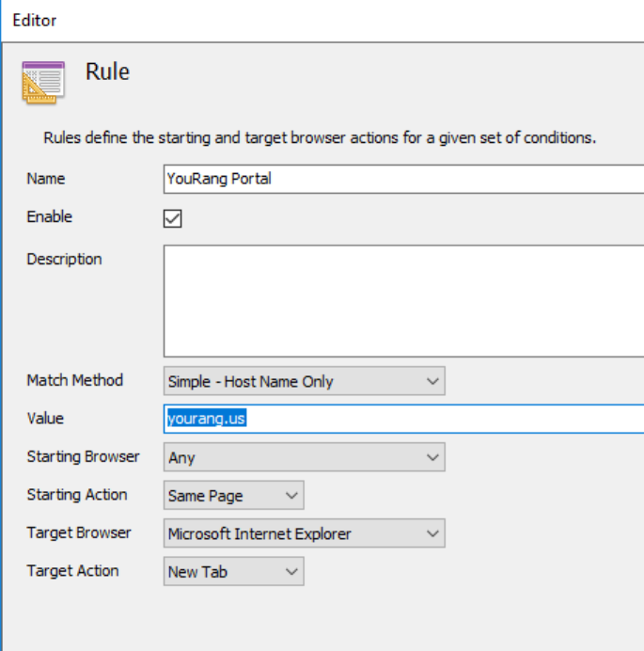This screenshot has width=644, height=651.
Task: Click the Starting Action label
Action: coord(77,495)
